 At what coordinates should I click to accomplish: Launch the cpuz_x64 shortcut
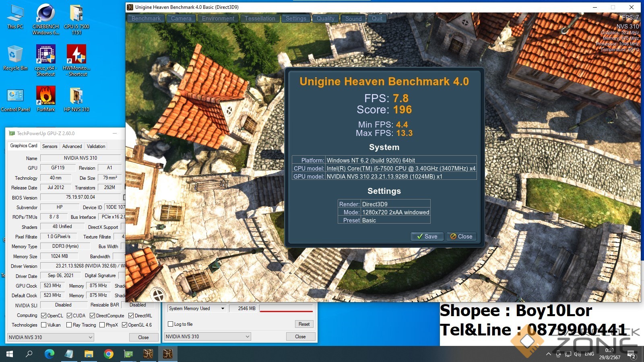pyautogui.click(x=45, y=60)
